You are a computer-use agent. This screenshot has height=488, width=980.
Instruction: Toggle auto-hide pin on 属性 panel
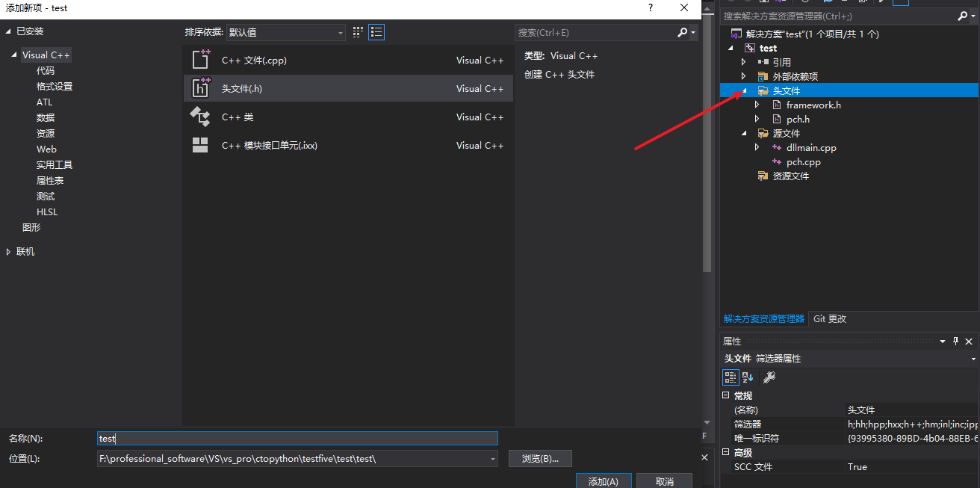click(955, 341)
